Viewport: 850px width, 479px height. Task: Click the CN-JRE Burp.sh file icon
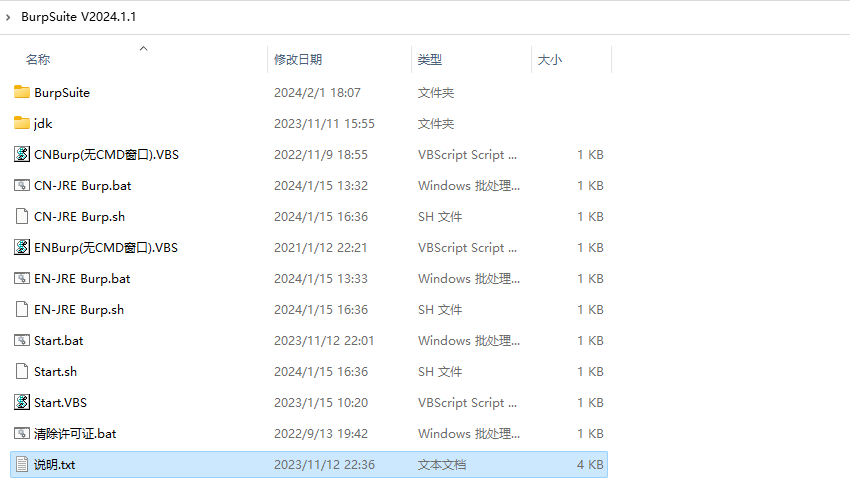point(22,216)
